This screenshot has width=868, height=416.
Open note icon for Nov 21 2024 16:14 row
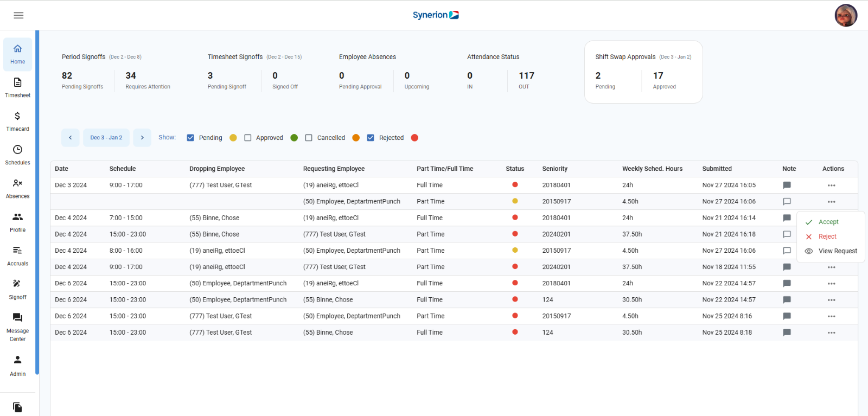point(787,218)
